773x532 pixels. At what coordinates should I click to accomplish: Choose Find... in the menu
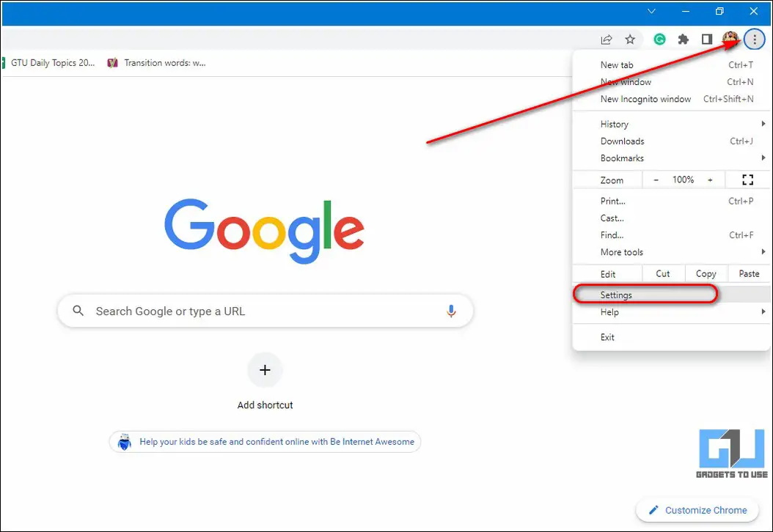[671, 235]
